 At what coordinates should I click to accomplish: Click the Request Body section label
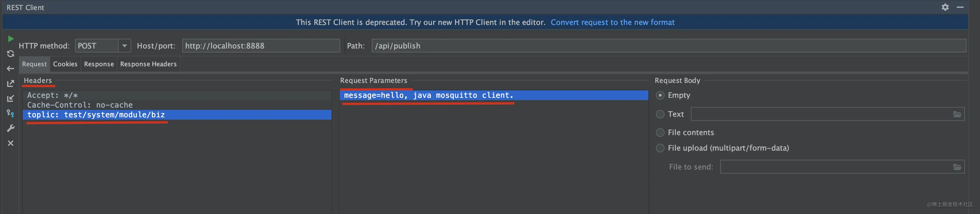pyautogui.click(x=677, y=81)
